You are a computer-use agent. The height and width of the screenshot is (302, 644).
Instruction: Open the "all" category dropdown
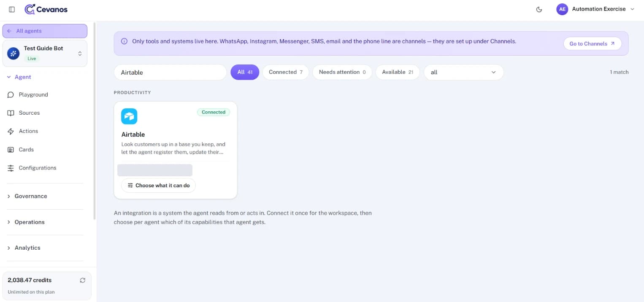pos(464,72)
